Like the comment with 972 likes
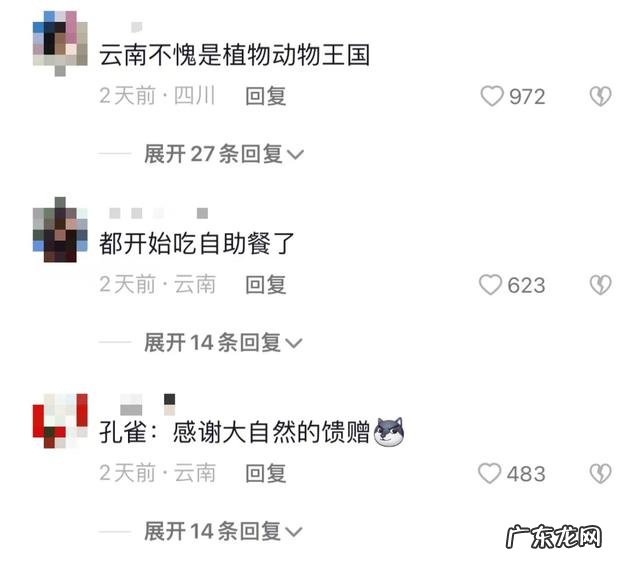 pyautogui.click(x=491, y=96)
